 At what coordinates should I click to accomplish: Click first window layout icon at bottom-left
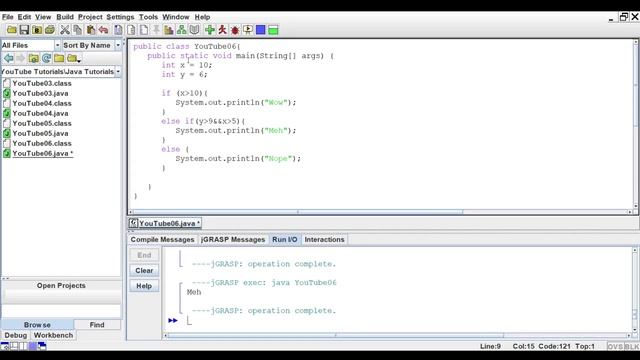(5, 347)
